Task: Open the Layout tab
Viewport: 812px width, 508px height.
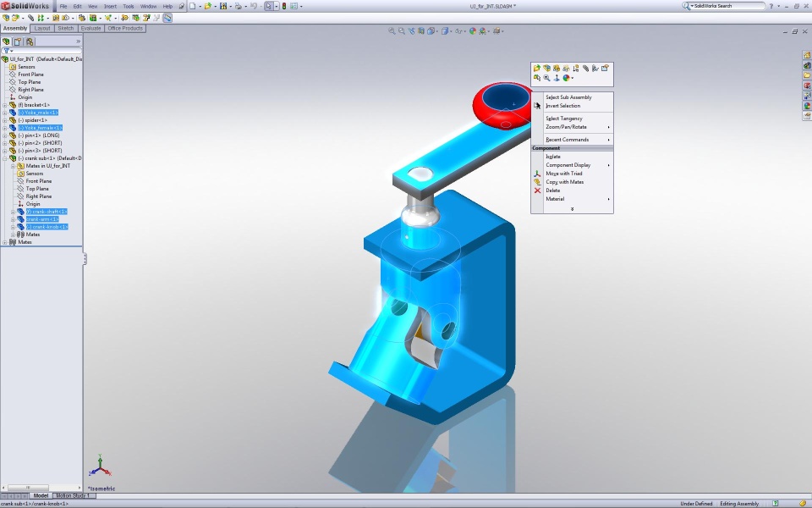Action: [42, 29]
